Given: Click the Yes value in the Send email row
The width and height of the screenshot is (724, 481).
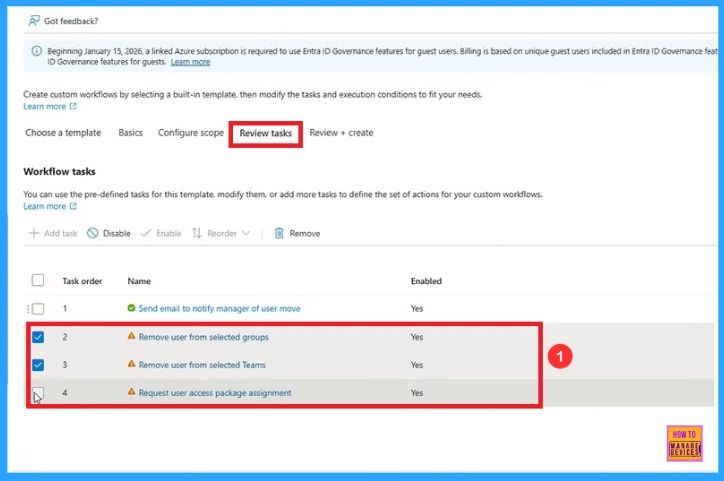Looking at the screenshot, I should click(x=417, y=308).
